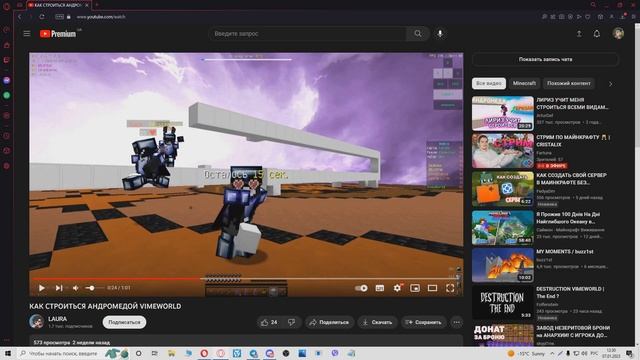Viewport: 640px width, 360px height.
Task: Click the Поделиться share button
Action: click(329, 322)
